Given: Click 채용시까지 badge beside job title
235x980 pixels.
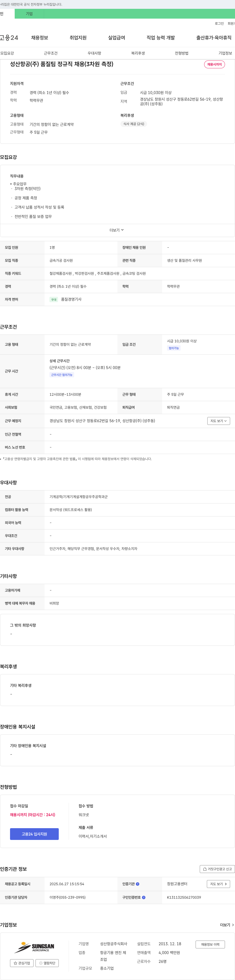Looking at the screenshot, I should point(214,64).
